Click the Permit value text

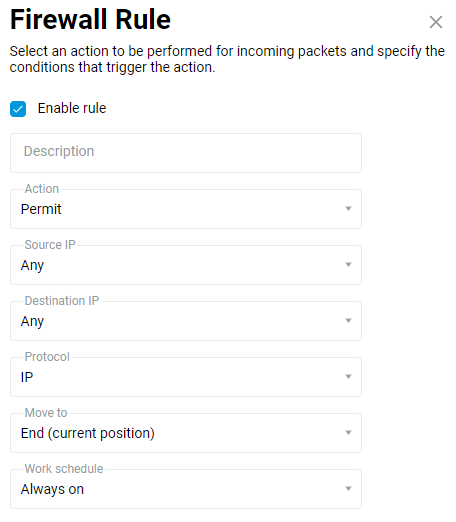pos(41,209)
